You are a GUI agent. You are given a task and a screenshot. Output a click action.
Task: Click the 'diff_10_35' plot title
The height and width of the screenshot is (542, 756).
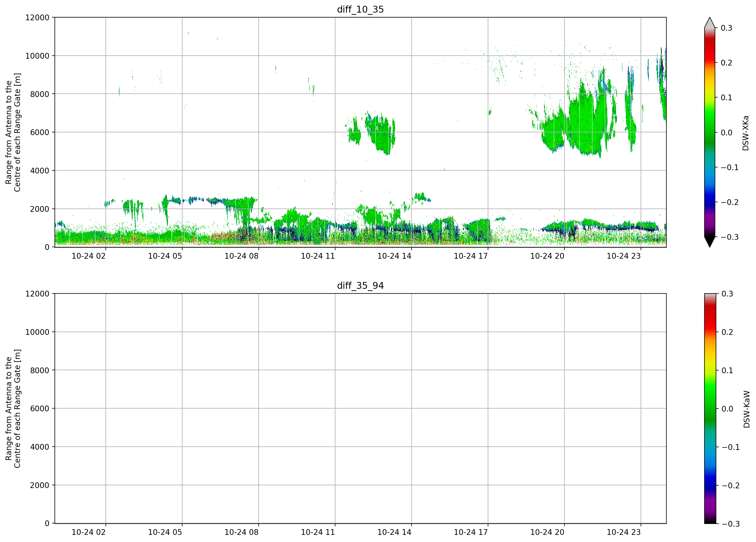tap(360, 9)
